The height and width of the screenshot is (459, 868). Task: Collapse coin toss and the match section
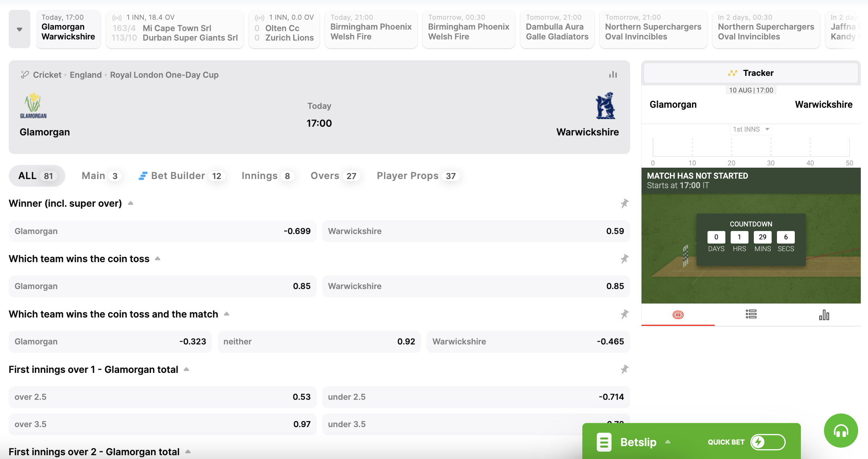pos(226,314)
